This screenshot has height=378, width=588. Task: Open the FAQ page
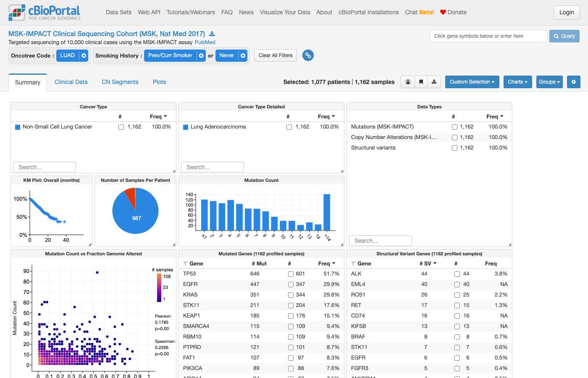227,12
